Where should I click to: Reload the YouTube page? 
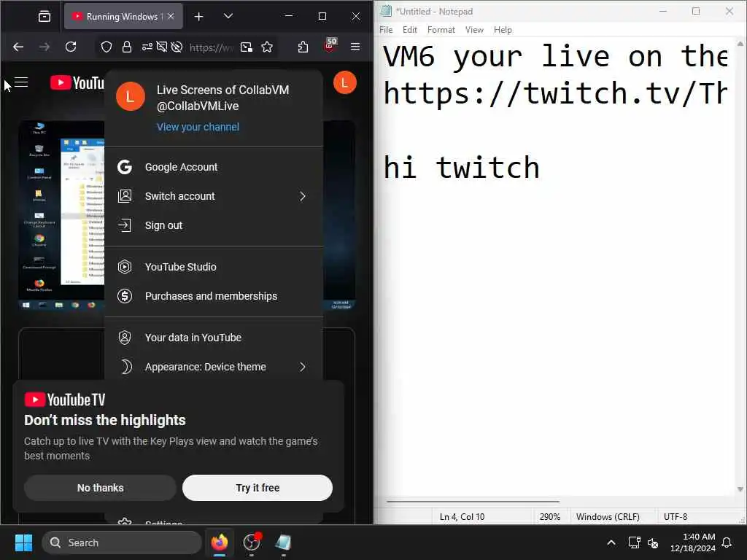click(71, 47)
